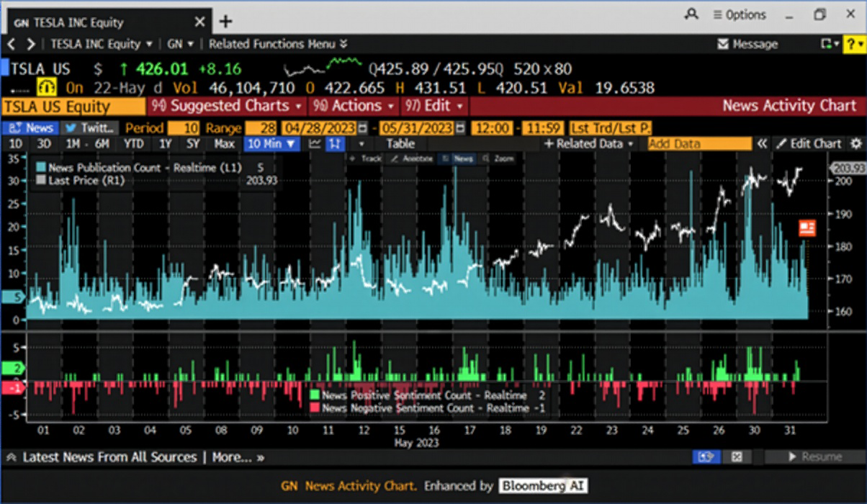The image size is (867, 504).
Task: Switch to Table view
Action: tap(400, 143)
